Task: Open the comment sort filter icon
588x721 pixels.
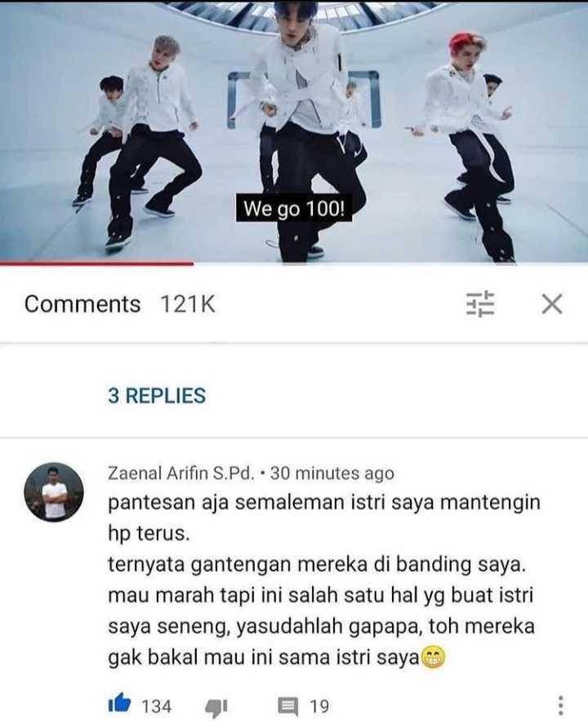Action: tap(480, 304)
